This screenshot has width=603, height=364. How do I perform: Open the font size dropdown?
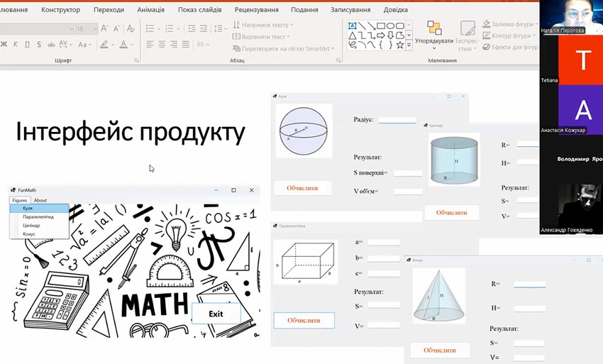[94, 28]
